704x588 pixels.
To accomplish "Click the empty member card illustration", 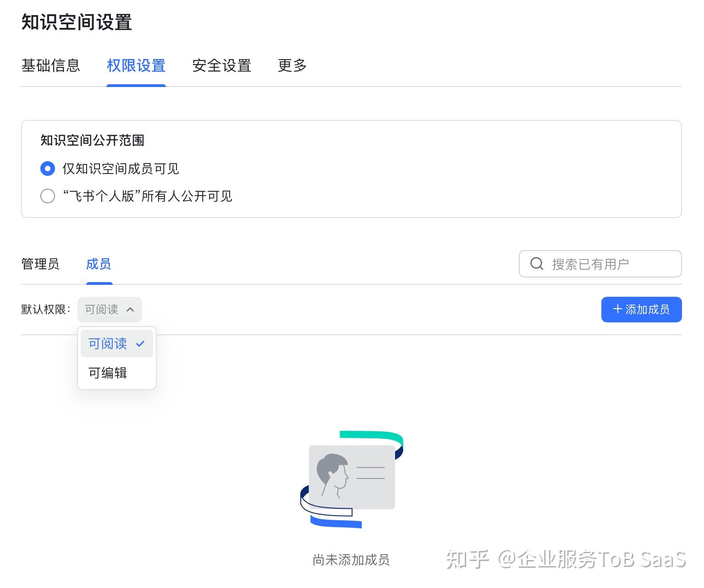I will (352, 479).
